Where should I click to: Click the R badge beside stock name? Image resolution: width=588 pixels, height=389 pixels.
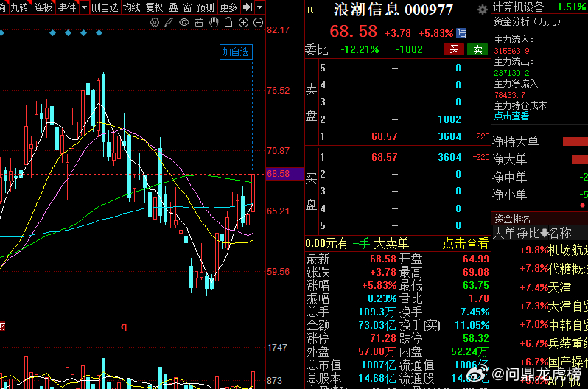(310, 10)
